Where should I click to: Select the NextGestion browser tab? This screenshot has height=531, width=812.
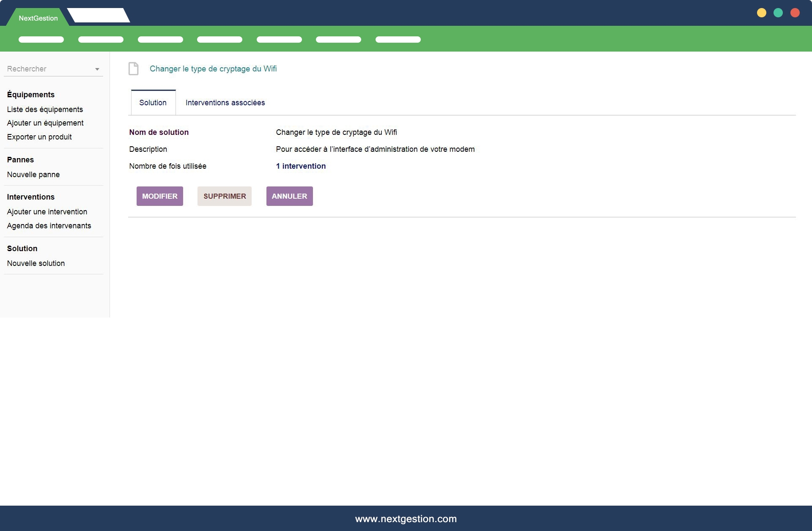tap(38, 18)
